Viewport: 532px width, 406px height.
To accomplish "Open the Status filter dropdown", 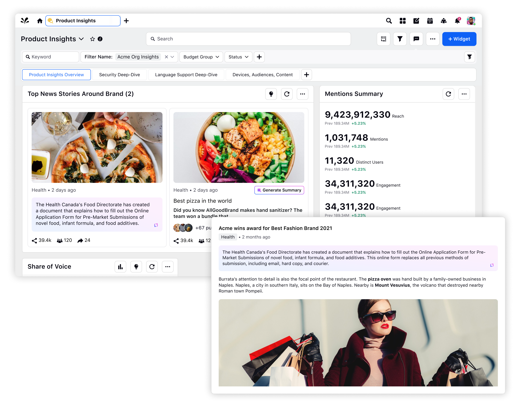I will point(238,57).
